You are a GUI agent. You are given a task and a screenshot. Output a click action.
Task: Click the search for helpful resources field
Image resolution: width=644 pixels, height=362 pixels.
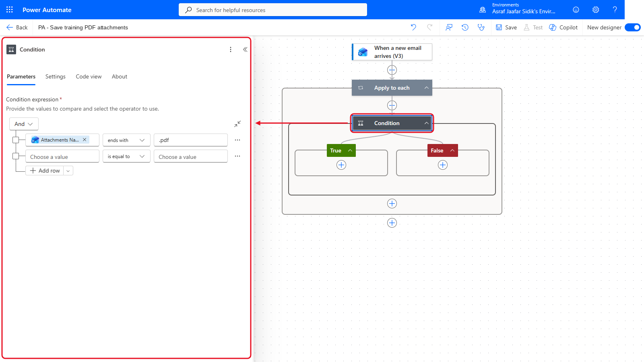point(273,10)
